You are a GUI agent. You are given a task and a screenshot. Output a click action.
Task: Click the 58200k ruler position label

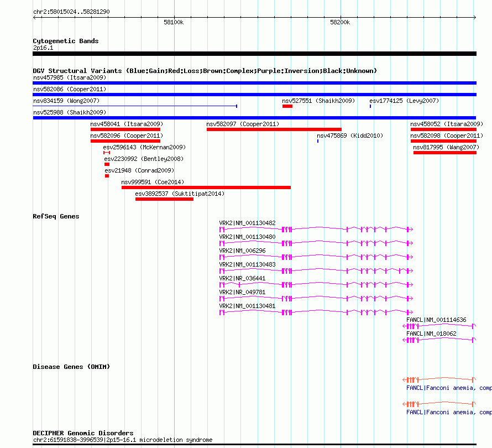click(340, 22)
